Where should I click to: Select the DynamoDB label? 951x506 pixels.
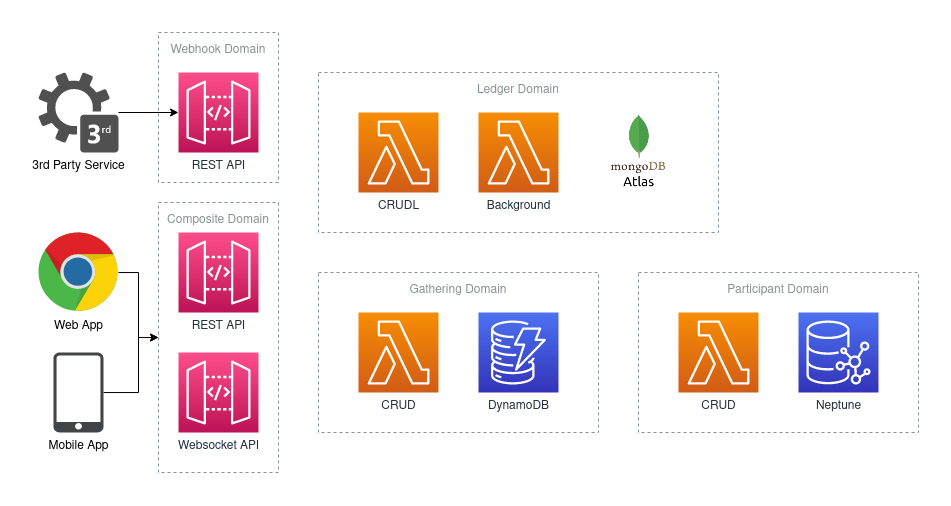(519, 405)
